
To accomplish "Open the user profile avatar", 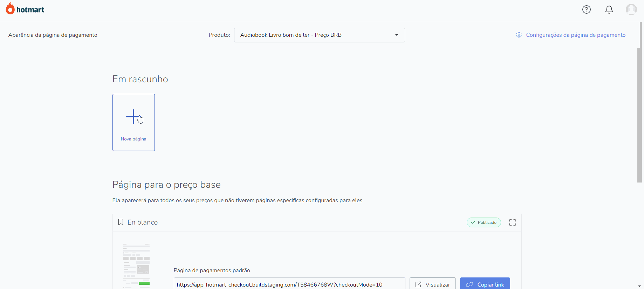I will [x=631, y=9].
